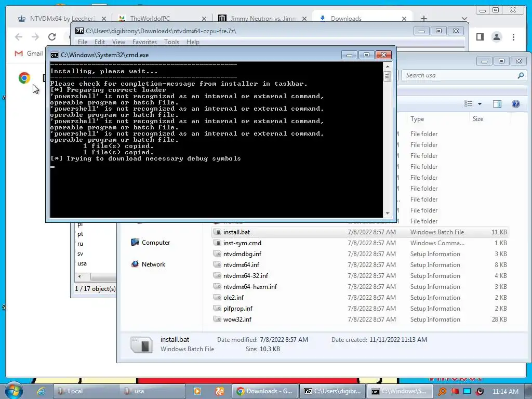Click the round red tray icon
532x399 pixels.
pos(480,391)
